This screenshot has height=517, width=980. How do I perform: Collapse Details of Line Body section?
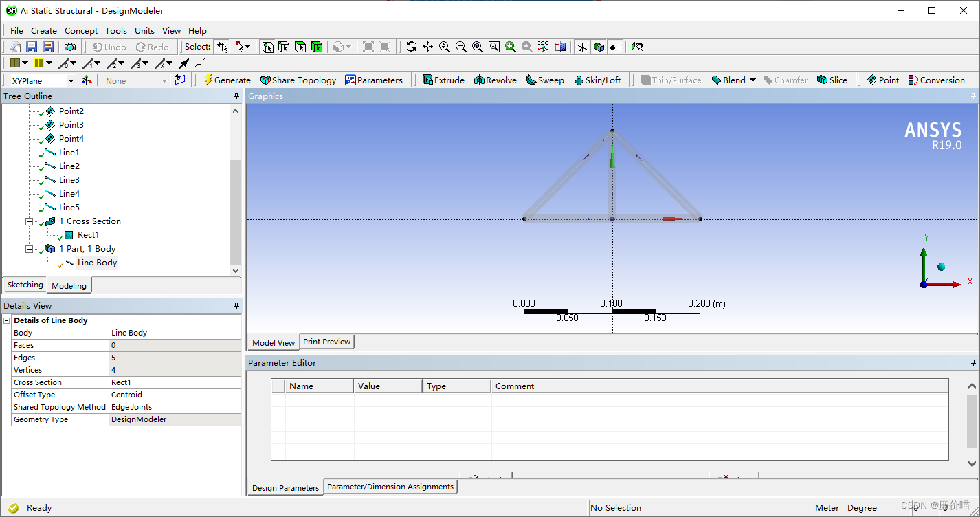7,320
